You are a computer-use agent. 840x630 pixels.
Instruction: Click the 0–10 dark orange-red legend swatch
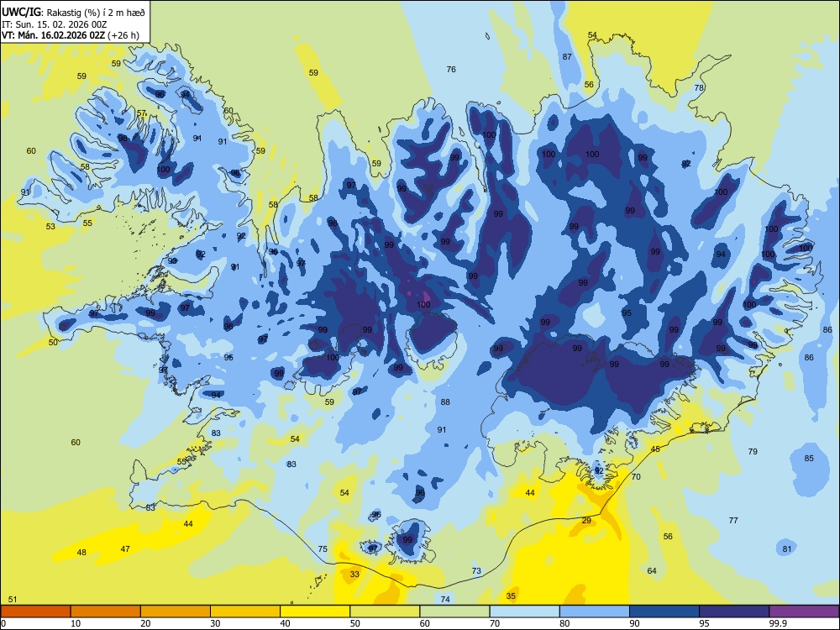pos(35,612)
